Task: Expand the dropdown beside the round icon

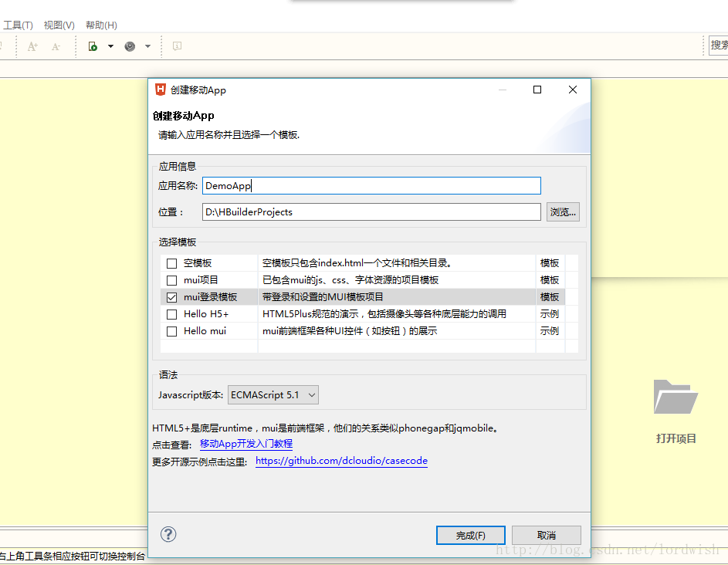Action: 147,46
